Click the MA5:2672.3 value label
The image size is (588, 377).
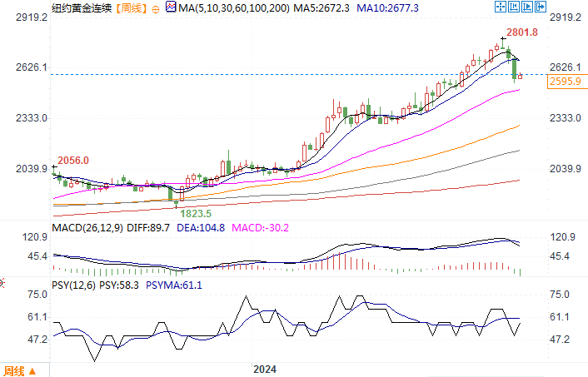[x=321, y=7]
